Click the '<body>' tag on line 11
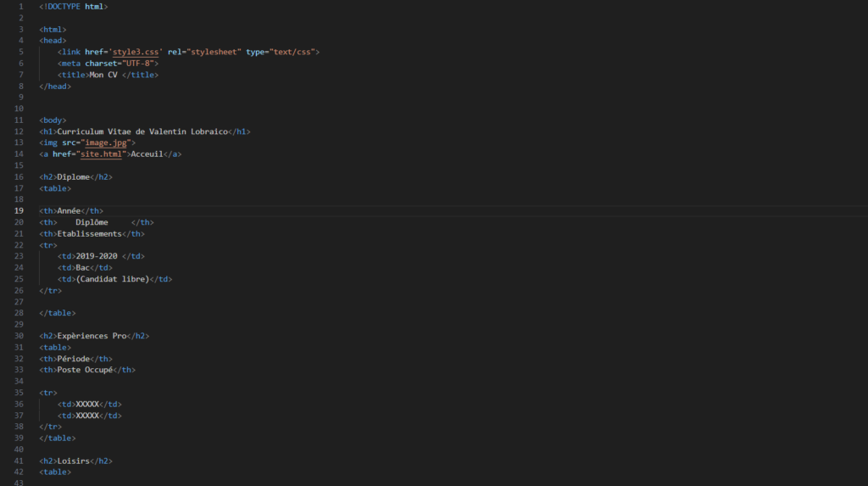Image resolution: width=868 pixels, height=486 pixels. point(53,120)
